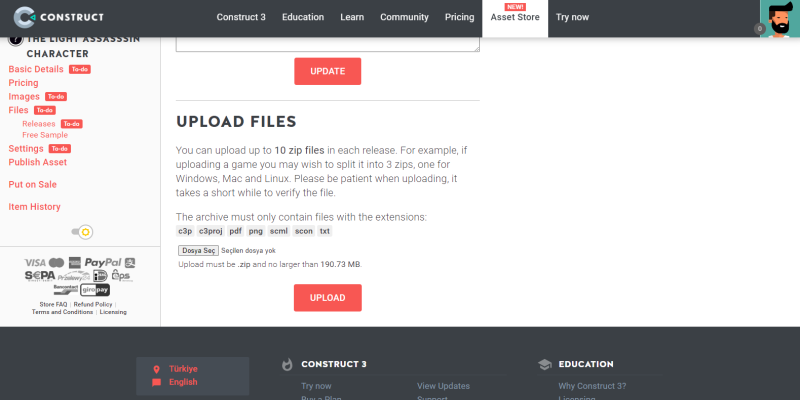Click the asset help icon beside title
This screenshot has height=400, width=800.
16,39
